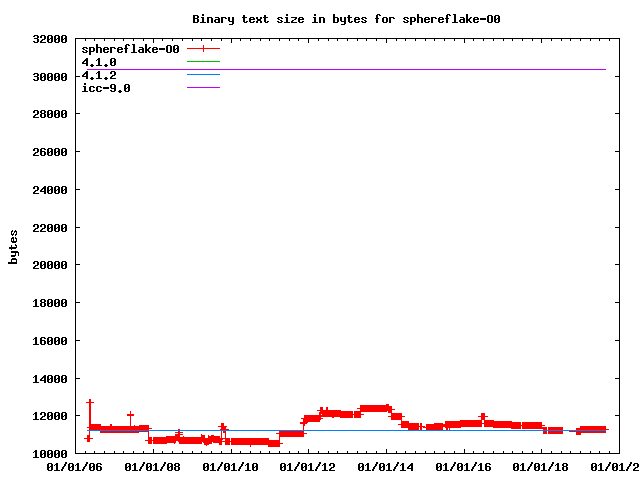Click the chart title mentioning sphereflake-O0
The width and height of the screenshot is (640, 480).
tap(346, 19)
